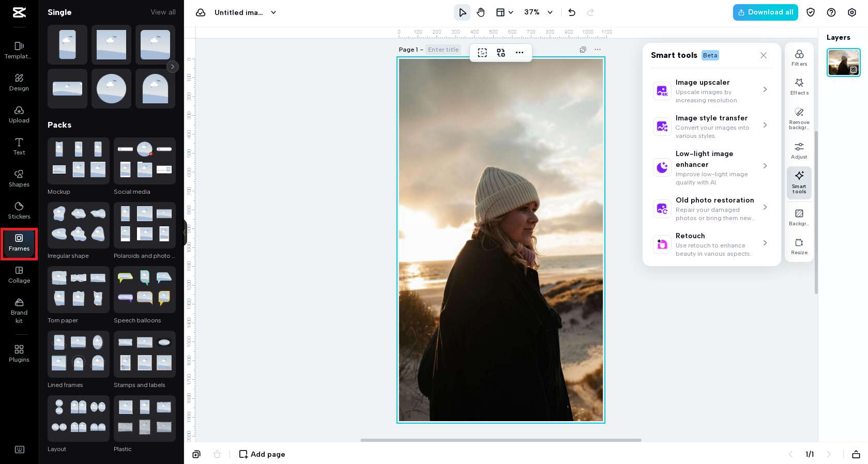Screen dimensions: 868x464
Task: Click the Add page button
Action: click(262, 454)
